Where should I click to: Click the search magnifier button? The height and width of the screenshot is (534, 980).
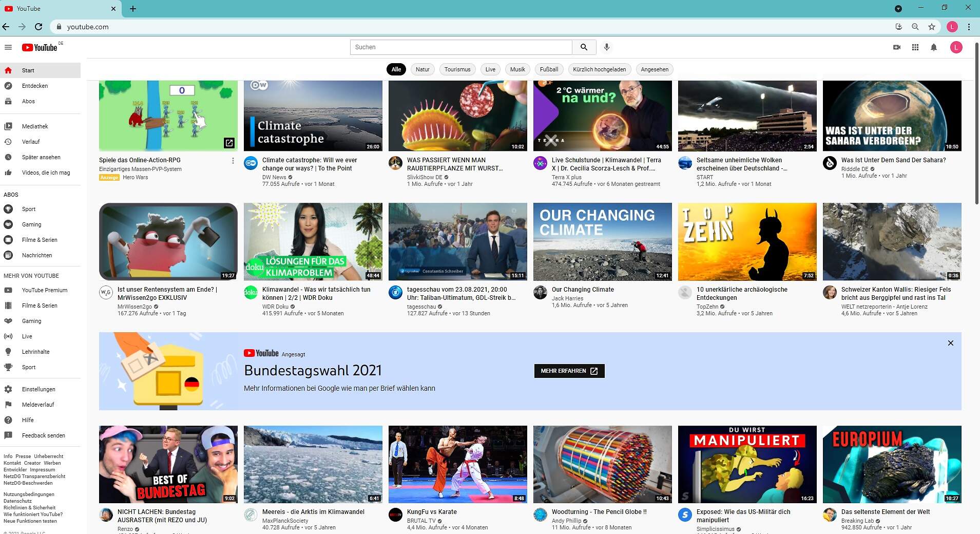(x=584, y=47)
